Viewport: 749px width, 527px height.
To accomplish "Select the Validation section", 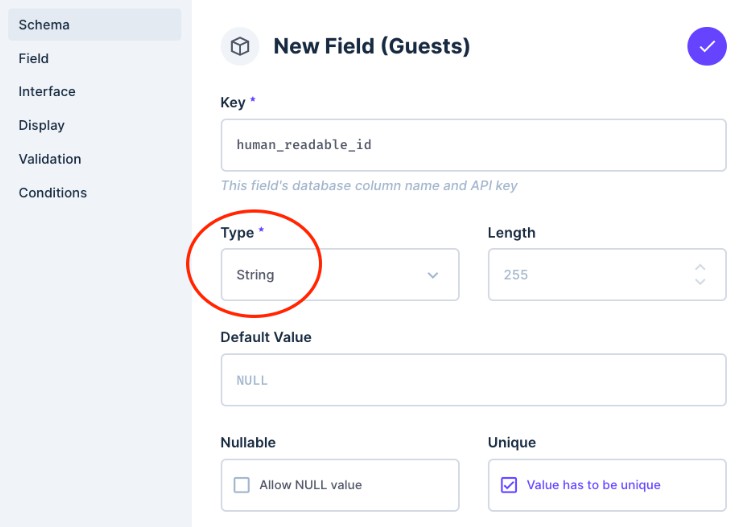I will click(x=50, y=159).
